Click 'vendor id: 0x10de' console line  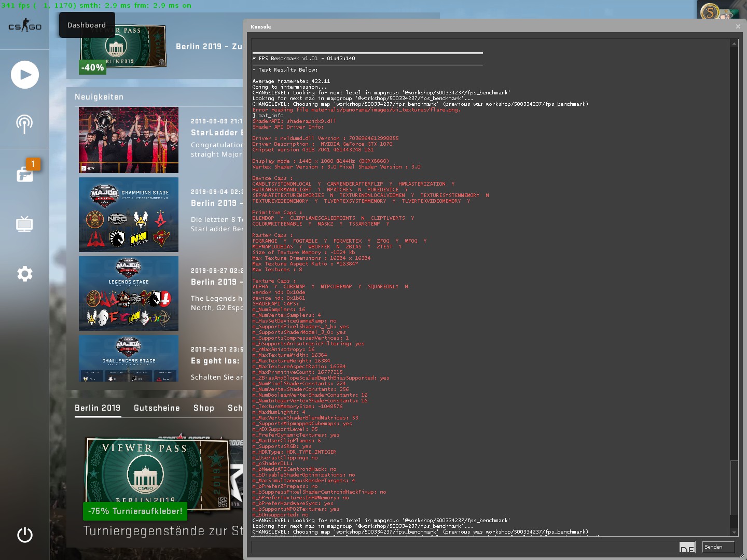(279, 292)
